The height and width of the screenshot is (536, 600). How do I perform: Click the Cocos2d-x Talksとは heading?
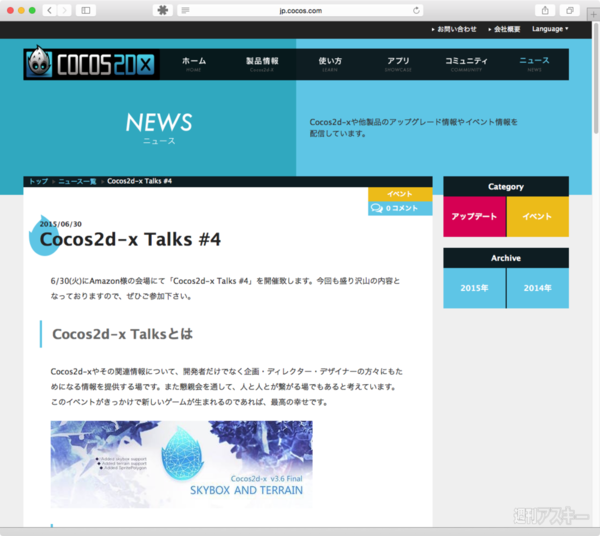tap(122, 334)
